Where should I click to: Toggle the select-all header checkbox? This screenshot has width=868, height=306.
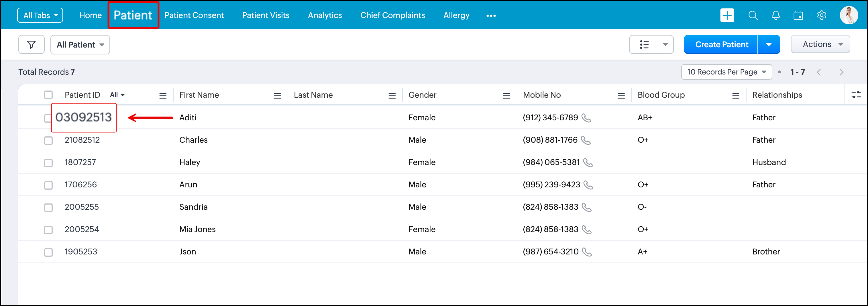pyautogui.click(x=48, y=95)
